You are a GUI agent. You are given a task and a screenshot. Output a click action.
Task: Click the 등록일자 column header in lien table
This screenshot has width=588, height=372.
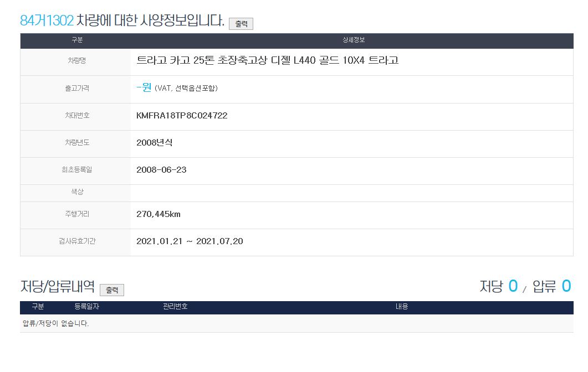click(x=86, y=307)
